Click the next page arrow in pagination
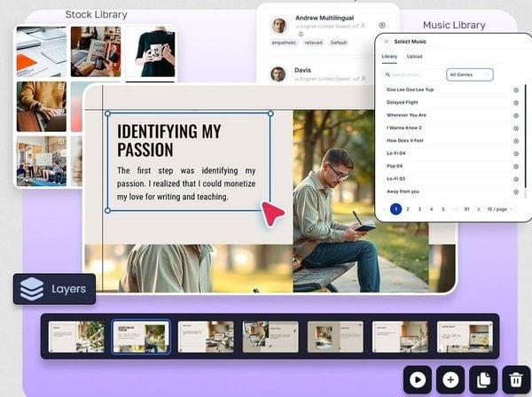 click(x=479, y=209)
